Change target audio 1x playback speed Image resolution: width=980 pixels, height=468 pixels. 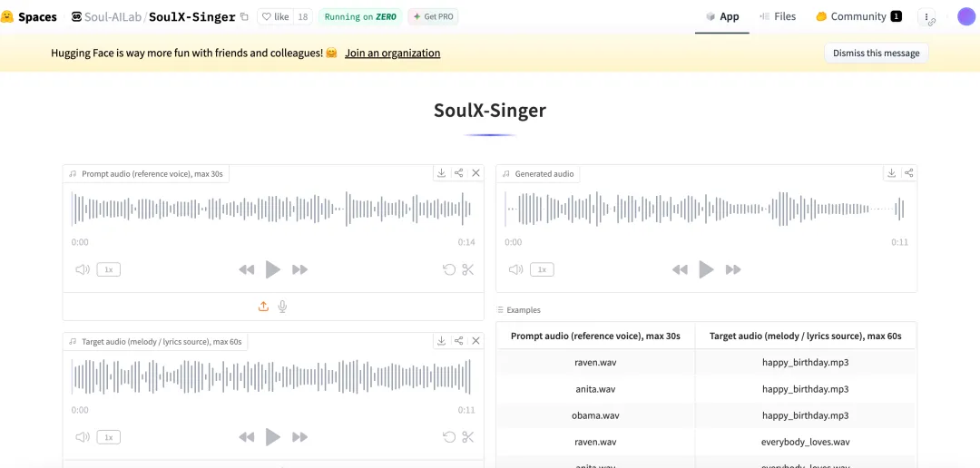click(x=108, y=437)
